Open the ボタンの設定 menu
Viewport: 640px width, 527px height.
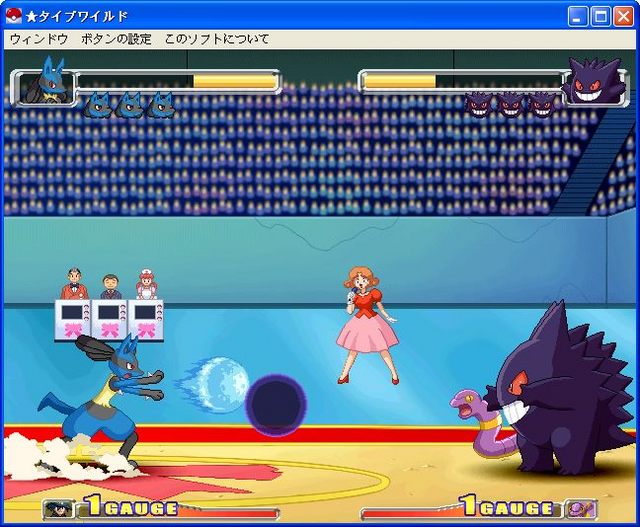click(116, 40)
